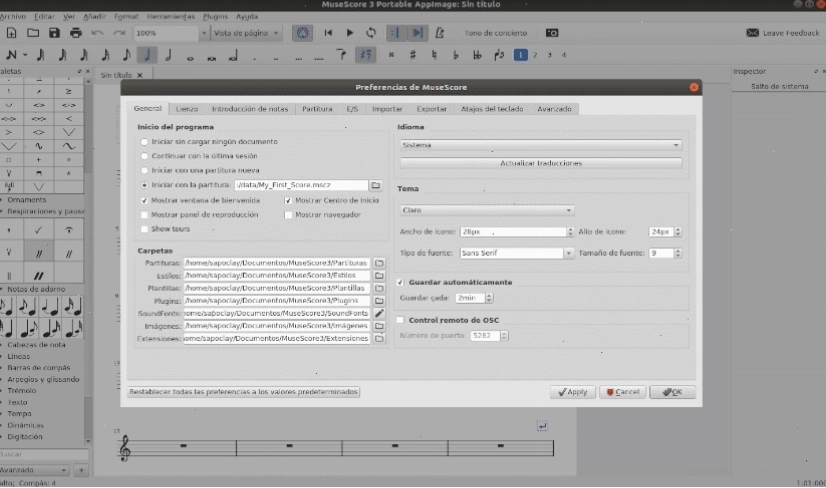Click the save floppy disk icon
This screenshot has width=826, height=488.
(54, 33)
